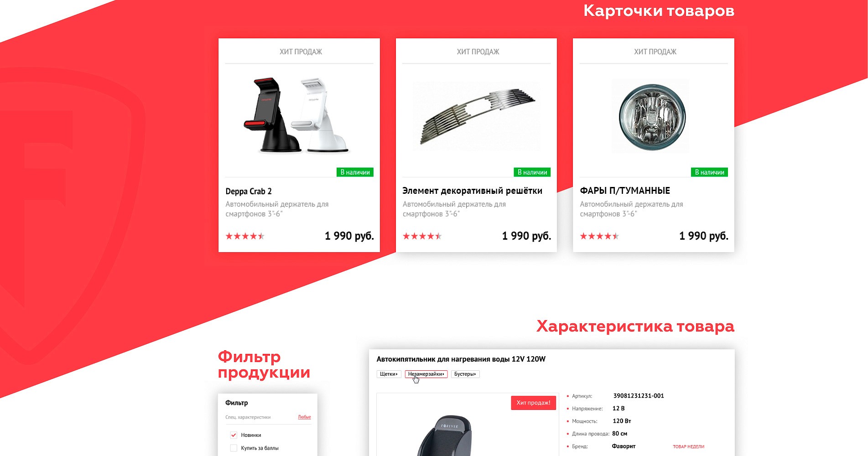The image size is (868, 456).
Task: Click 'В наличии' badge on grille card
Action: click(x=532, y=172)
